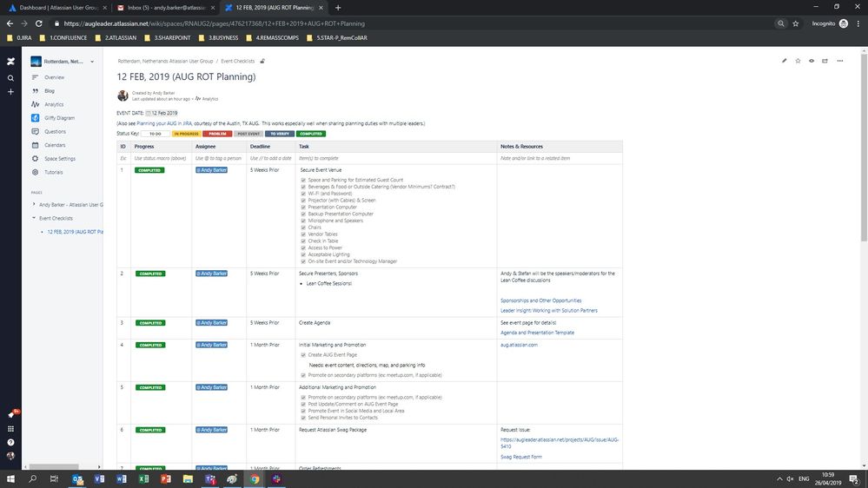Toggle Microphone and Speakers checkbox
Screen dimensions: 868x488
pos(303,221)
